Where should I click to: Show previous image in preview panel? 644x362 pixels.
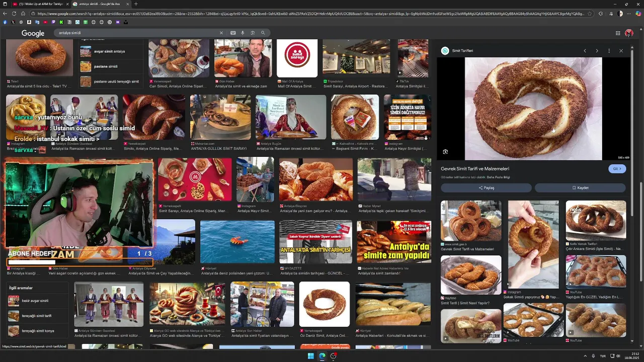click(585, 51)
